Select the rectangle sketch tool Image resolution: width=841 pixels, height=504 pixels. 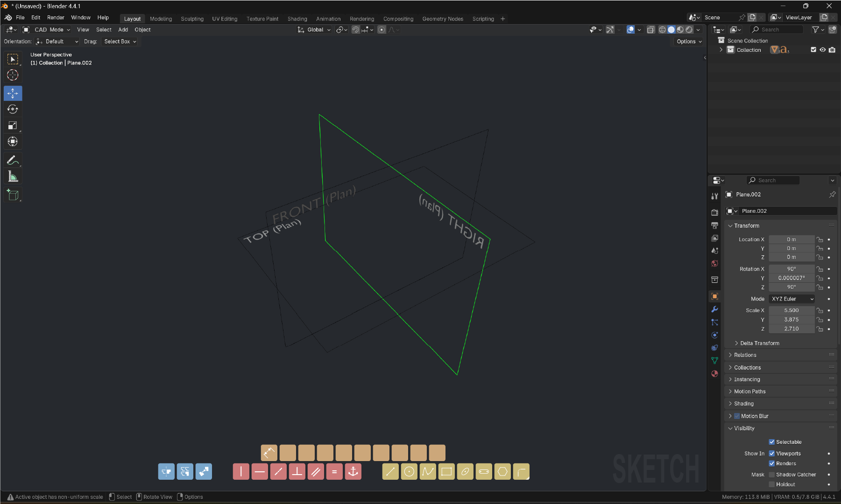[x=446, y=472]
